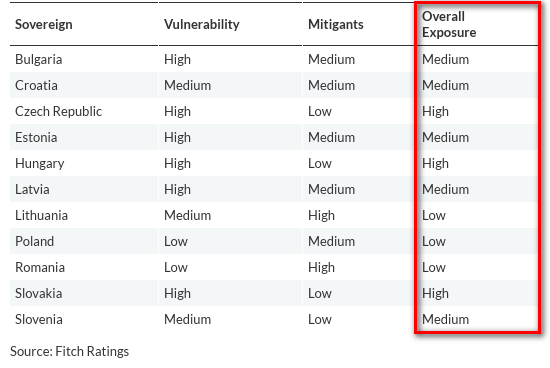The width and height of the screenshot is (550, 368).
Task: Click the Sovereign column header
Action: tap(43, 25)
